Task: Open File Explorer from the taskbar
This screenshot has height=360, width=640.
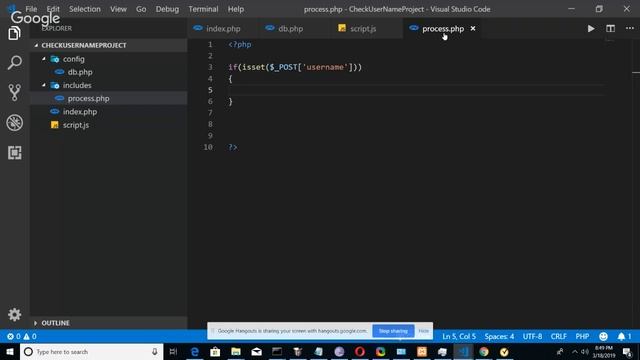Action: [x=236, y=351]
